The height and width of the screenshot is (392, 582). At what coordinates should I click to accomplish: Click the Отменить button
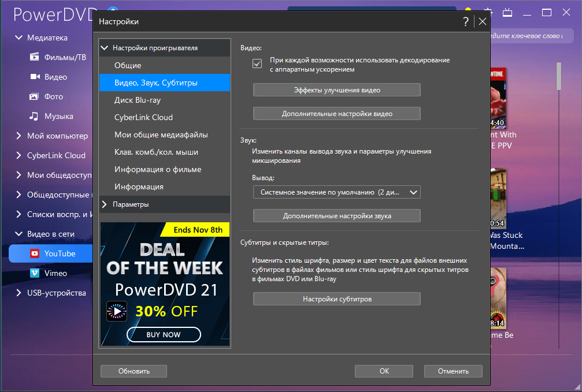[453, 371]
